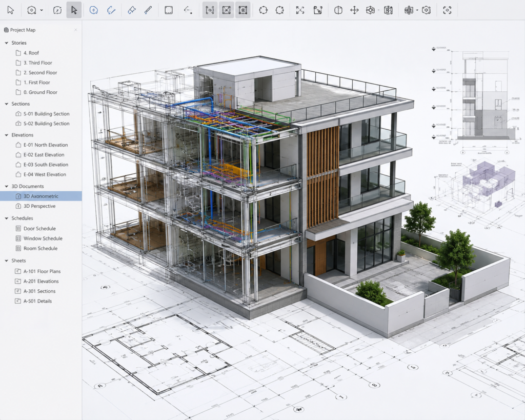Collapse the Sheets group
This screenshot has height=420, width=525.
6,261
